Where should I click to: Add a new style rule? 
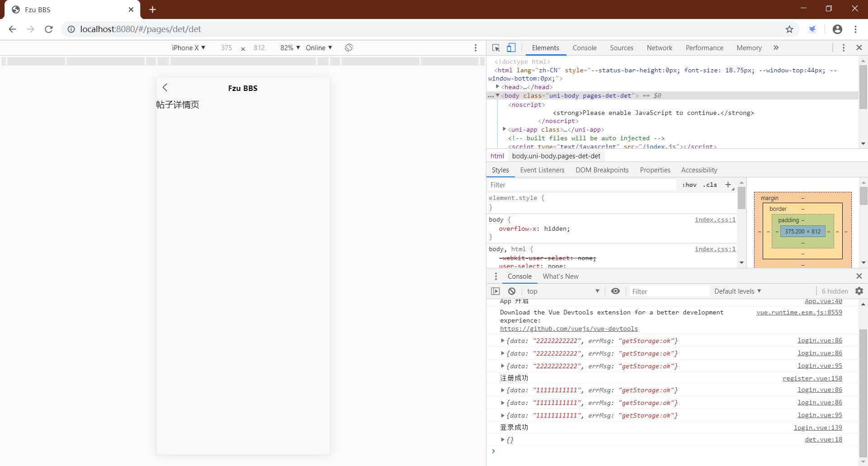point(728,185)
